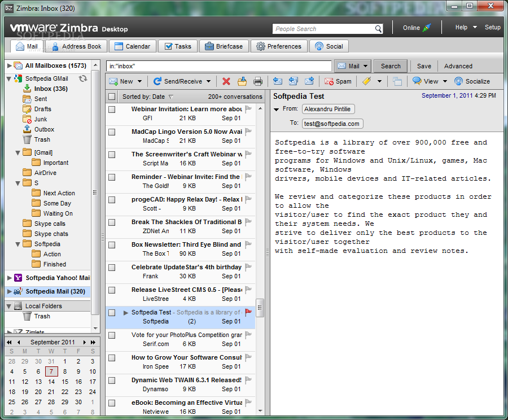
Task: Switch to the Address Book tab
Action: pyautogui.click(x=77, y=46)
